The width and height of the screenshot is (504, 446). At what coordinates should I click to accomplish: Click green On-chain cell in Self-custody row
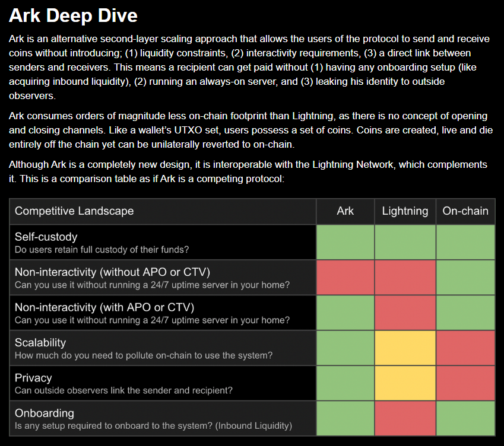(465, 242)
